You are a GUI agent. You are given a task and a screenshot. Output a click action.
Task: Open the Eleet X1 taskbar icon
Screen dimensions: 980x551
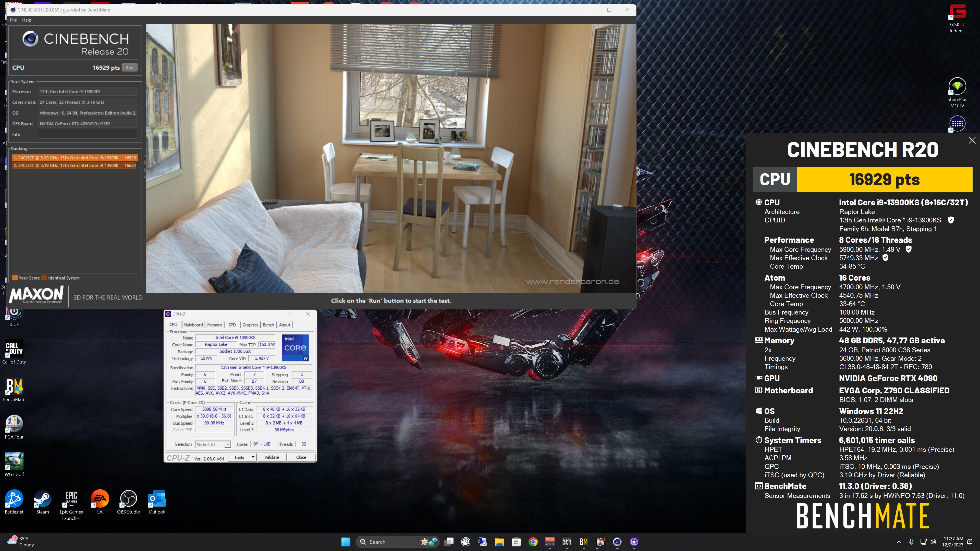click(567, 542)
